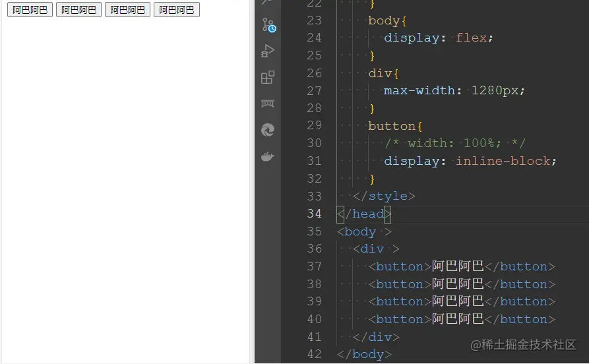Click the button element code on line 39
This screenshot has width=589, height=364.
[x=462, y=301]
